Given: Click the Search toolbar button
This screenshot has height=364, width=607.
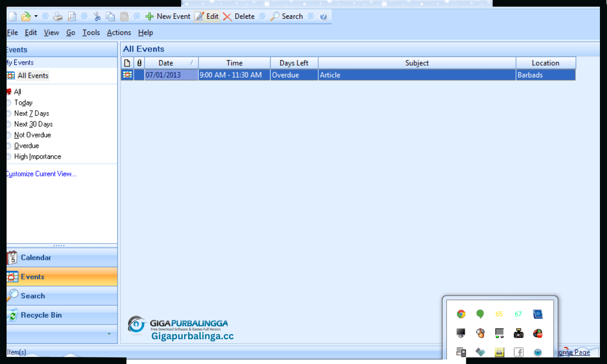Looking at the screenshot, I should (x=286, y=16).
